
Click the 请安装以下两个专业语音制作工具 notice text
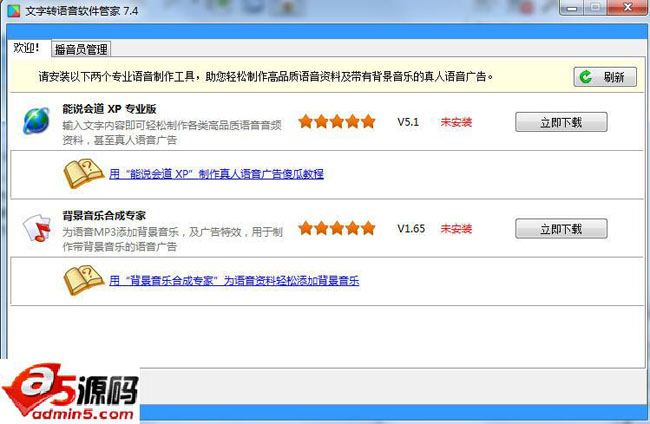click(266, 77)
